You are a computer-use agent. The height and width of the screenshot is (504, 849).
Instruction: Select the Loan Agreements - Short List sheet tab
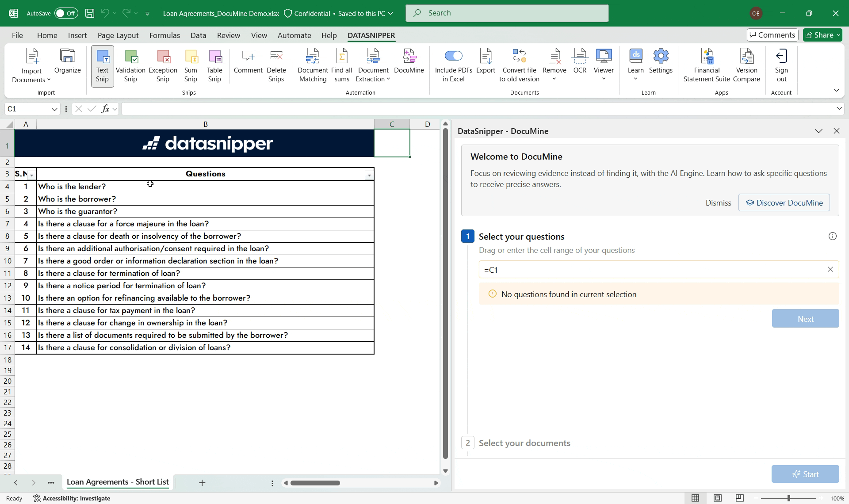[x=118, y=482]
